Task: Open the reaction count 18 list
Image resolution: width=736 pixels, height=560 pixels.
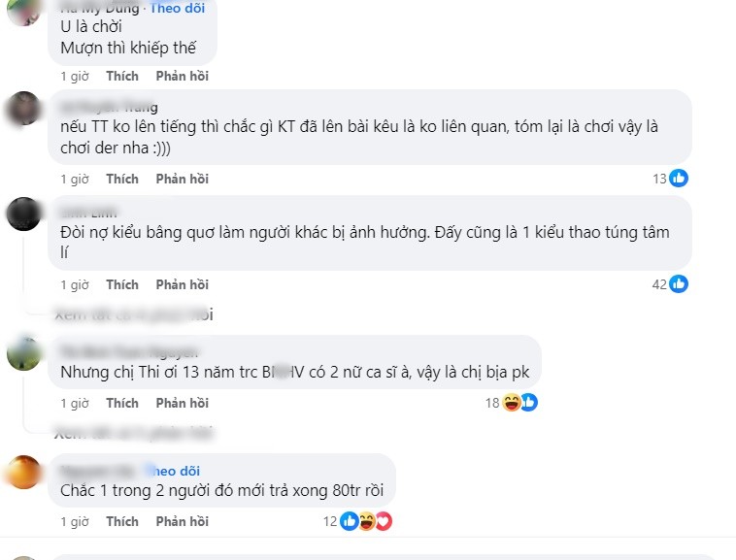Action: (x=492, y=403)
